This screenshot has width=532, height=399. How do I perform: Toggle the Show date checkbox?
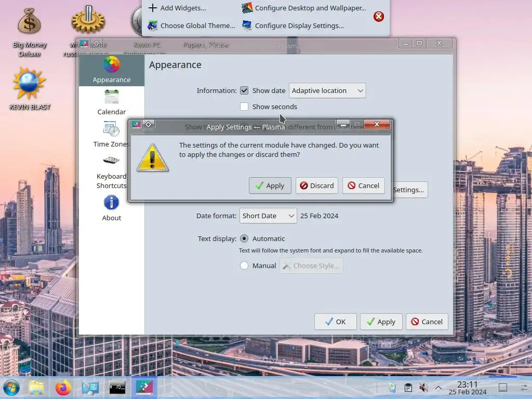[244, 90]
